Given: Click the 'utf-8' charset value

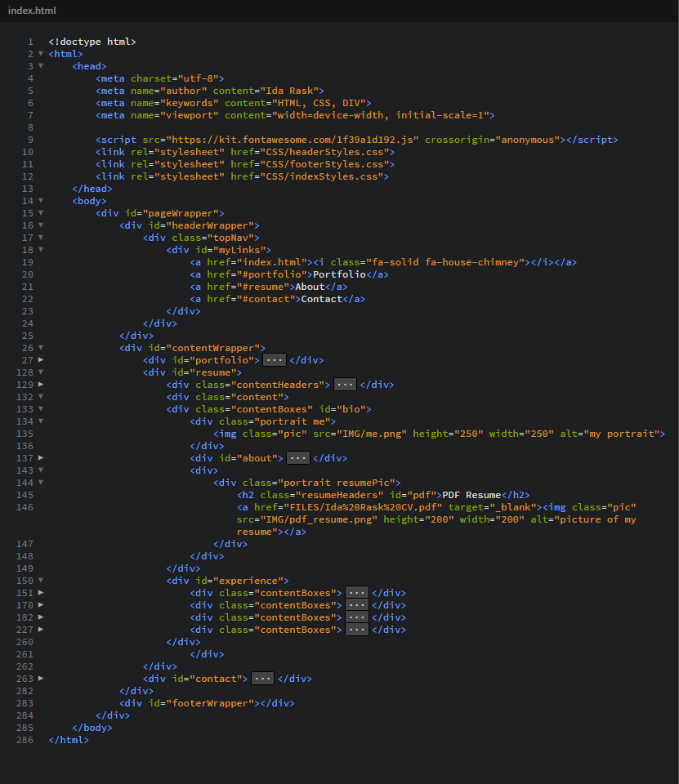Looking at the screenshot, I should [199, 78].
